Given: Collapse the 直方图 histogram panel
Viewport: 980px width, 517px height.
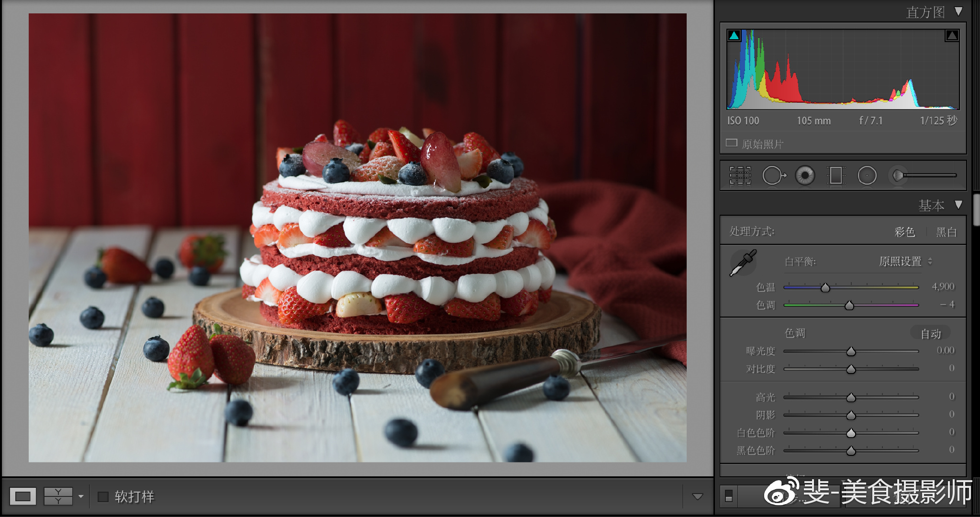Looking at the screenshot, I should pos(958,11).
